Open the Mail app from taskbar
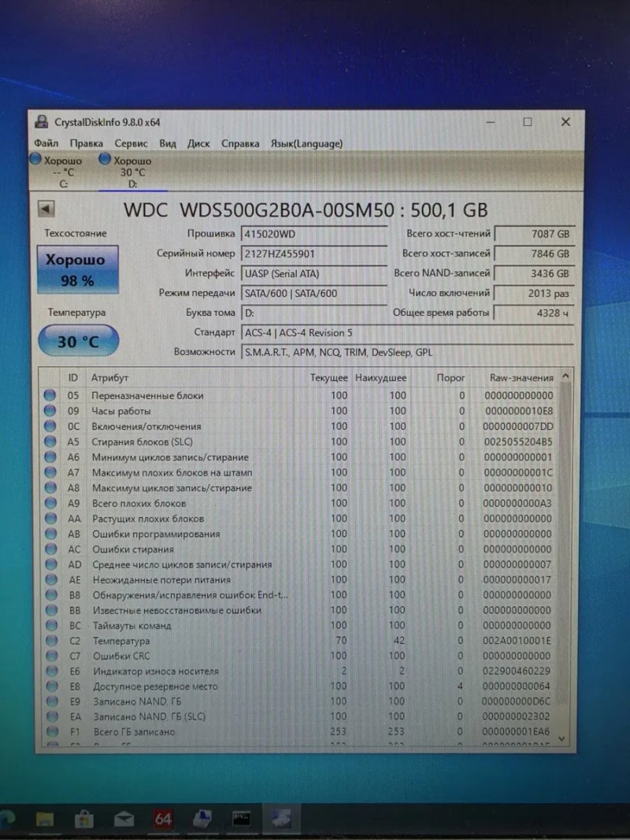Screen dimensions: 630x840 coord(124,819)
